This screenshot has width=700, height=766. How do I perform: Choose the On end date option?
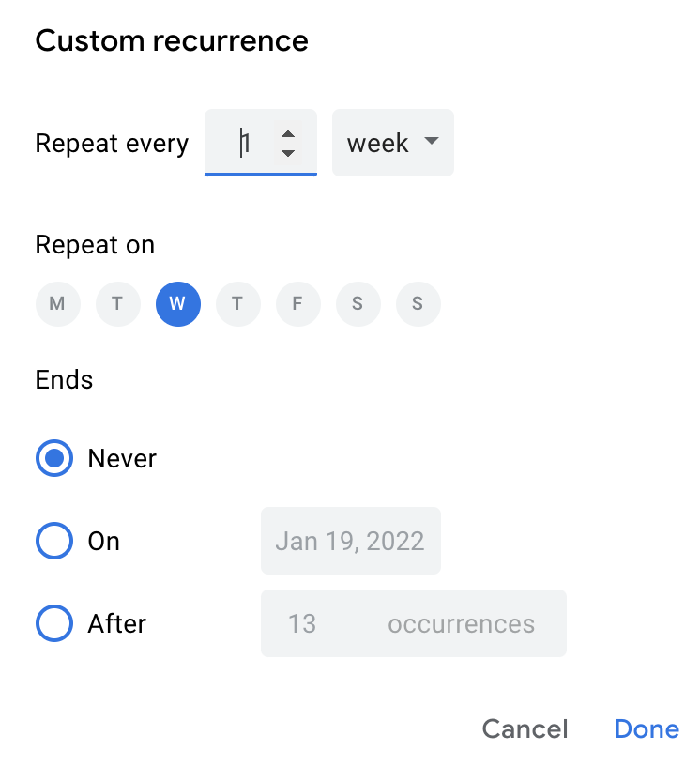point(53,541)
